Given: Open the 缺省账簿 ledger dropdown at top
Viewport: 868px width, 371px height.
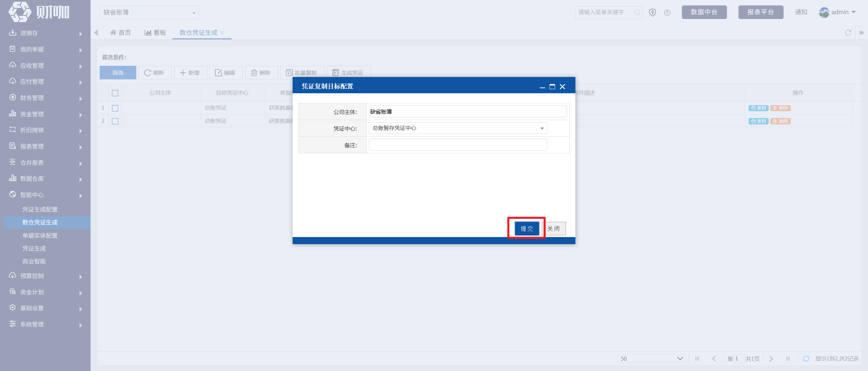Looking at the screenshot, I should coord(149,13).
